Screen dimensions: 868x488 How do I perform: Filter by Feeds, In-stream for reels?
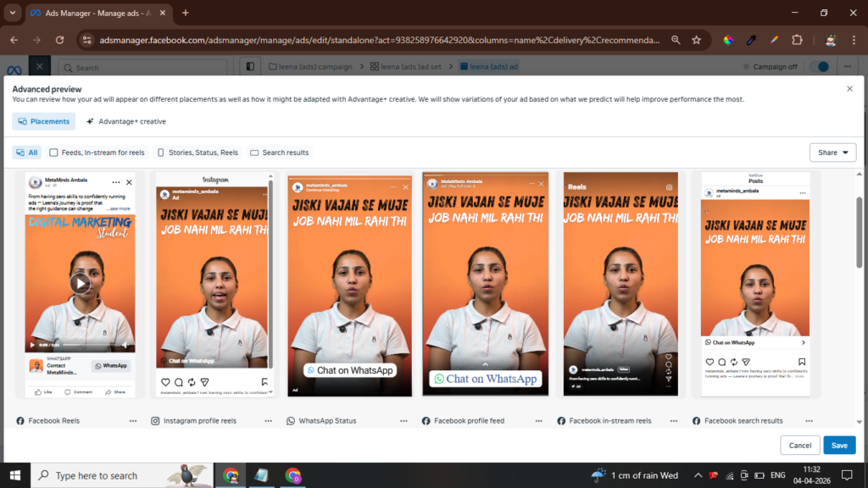point(97,152)
